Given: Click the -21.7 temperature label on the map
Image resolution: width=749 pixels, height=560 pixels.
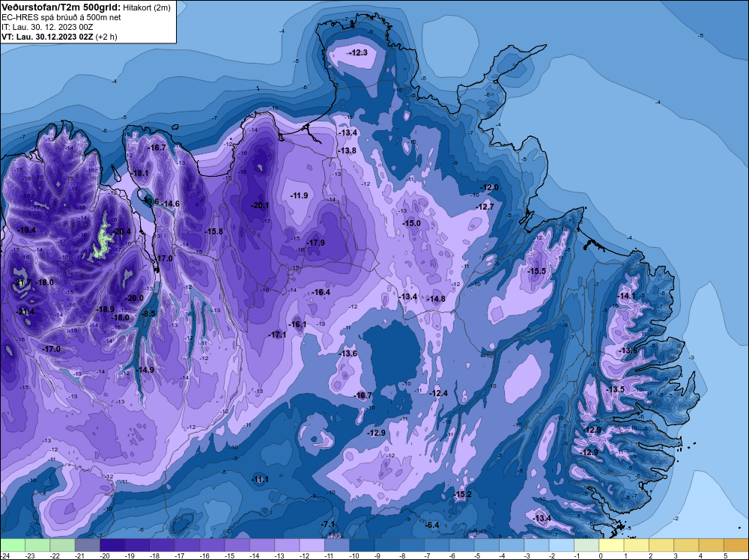Looking at the screenshot, I should click(x=22, y=283).
